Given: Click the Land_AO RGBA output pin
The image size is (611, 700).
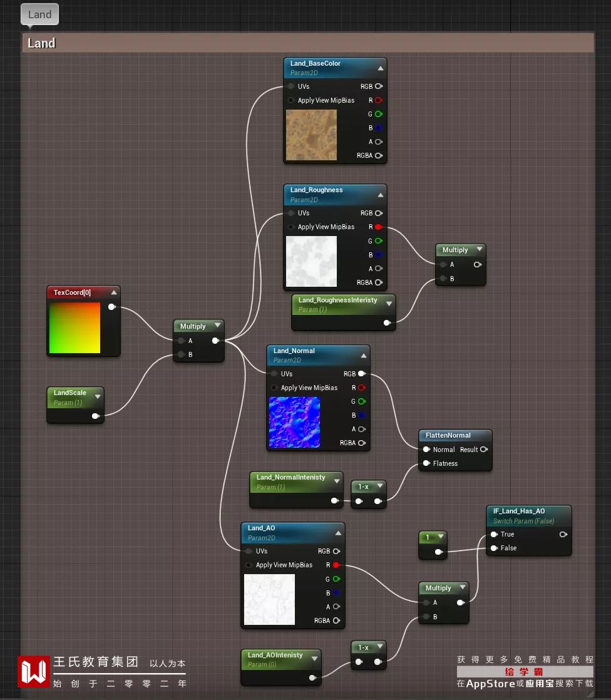Looking at the screenshot, I should coord(337,620).
